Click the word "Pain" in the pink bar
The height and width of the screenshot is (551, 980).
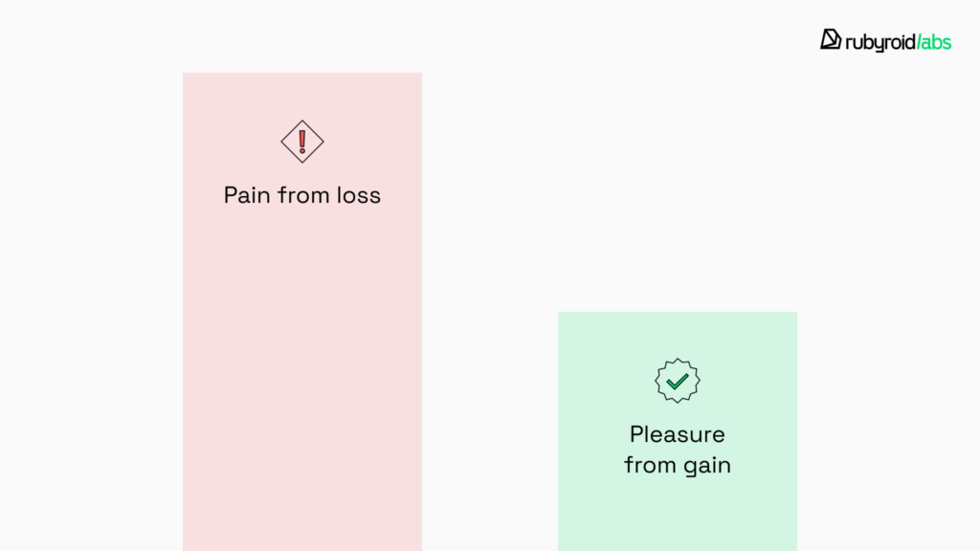click(246, 195)
